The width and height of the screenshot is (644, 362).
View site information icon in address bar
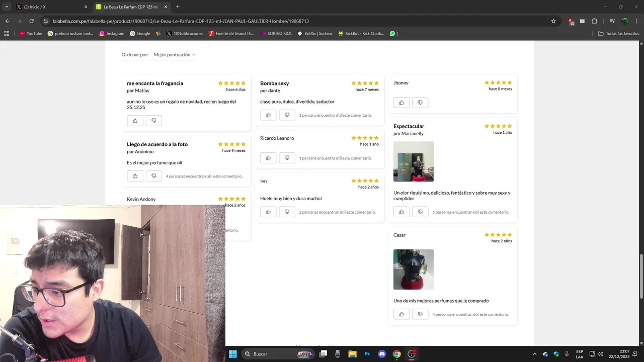tap(46, 21)
